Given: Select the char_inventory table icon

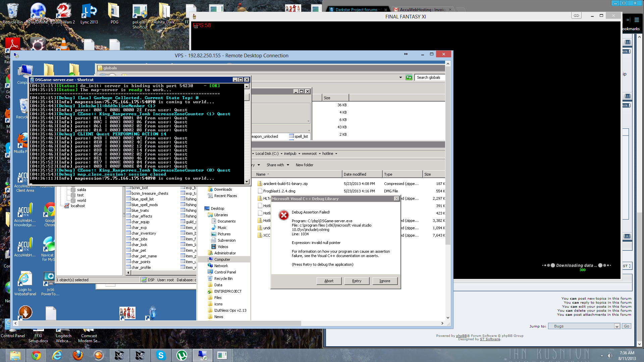Looking at the screenshot, I should [128, 233].
